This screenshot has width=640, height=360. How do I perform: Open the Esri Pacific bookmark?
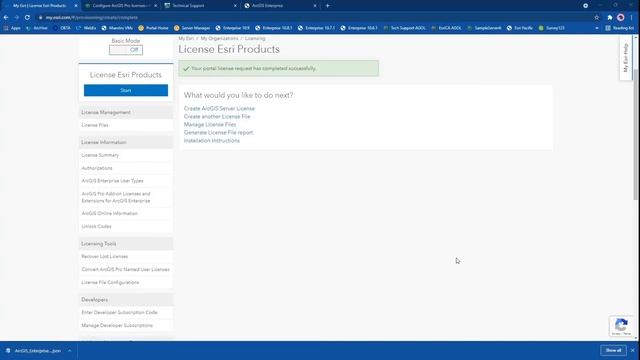point(520,28)
